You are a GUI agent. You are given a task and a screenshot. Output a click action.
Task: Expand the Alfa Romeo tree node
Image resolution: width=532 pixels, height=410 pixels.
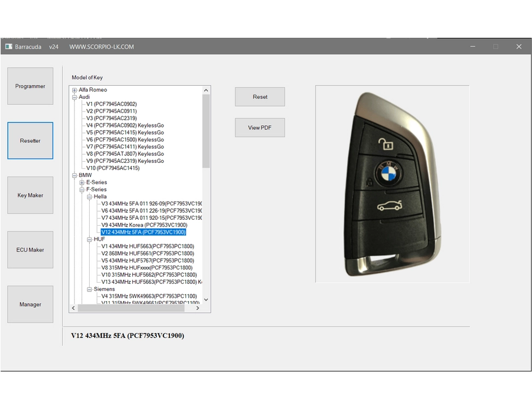coord(74,90)
